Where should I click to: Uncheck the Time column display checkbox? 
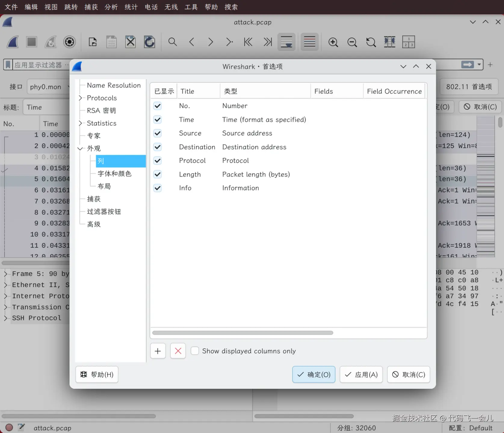pos(158,120)
